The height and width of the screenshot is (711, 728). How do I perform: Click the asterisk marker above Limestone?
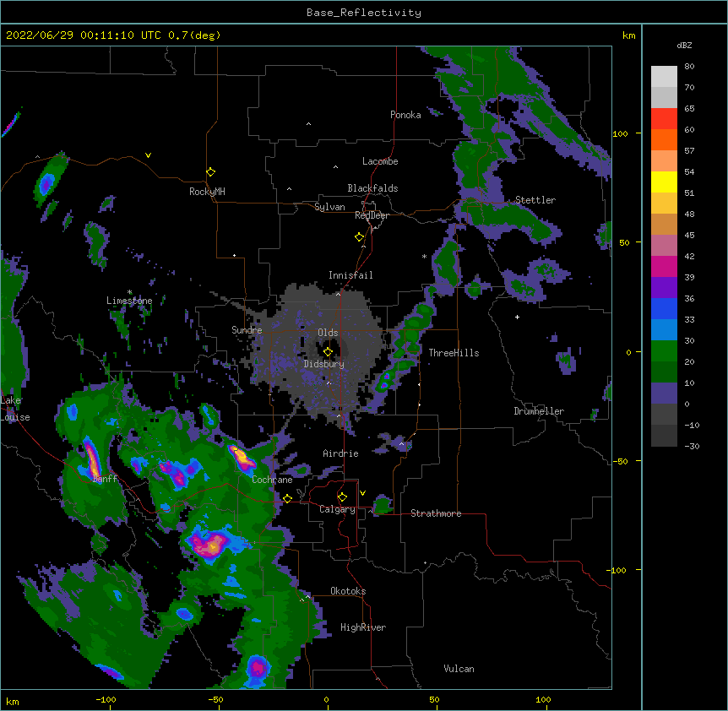(x=129, y=292)
